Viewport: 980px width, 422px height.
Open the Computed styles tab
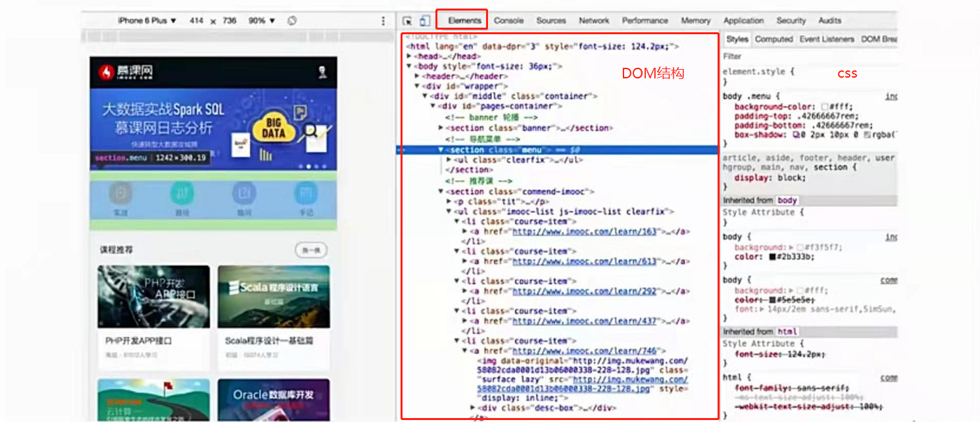pyautogui.click(x=773, y=40)
